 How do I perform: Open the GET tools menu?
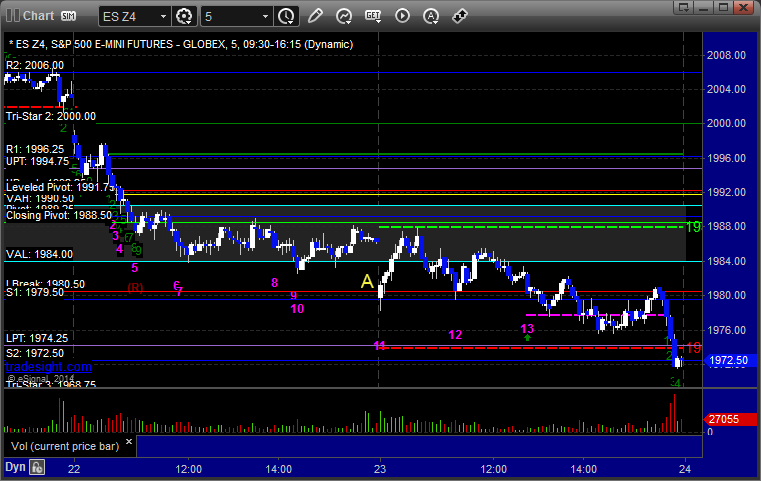(x=373, y=16)
